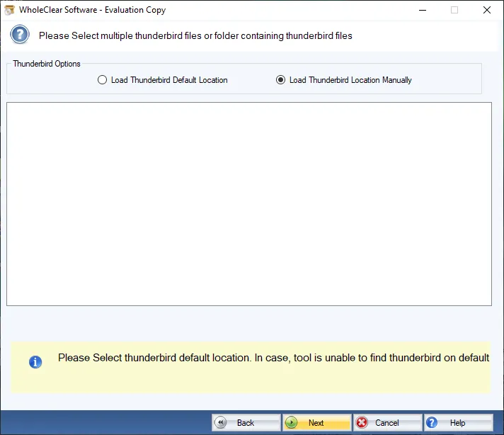
Task: Click the WholeClear app icon in title bar
Action: (x=9, y=10)
